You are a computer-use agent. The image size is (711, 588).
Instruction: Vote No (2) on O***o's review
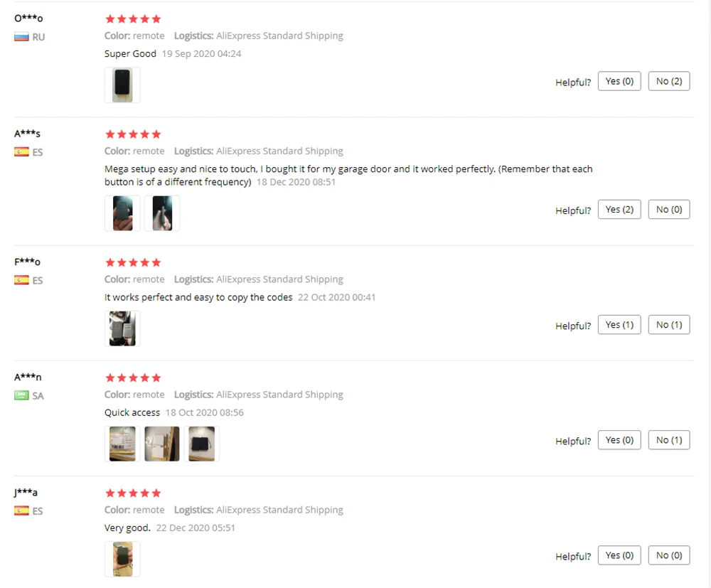click(x=669, y=81)
